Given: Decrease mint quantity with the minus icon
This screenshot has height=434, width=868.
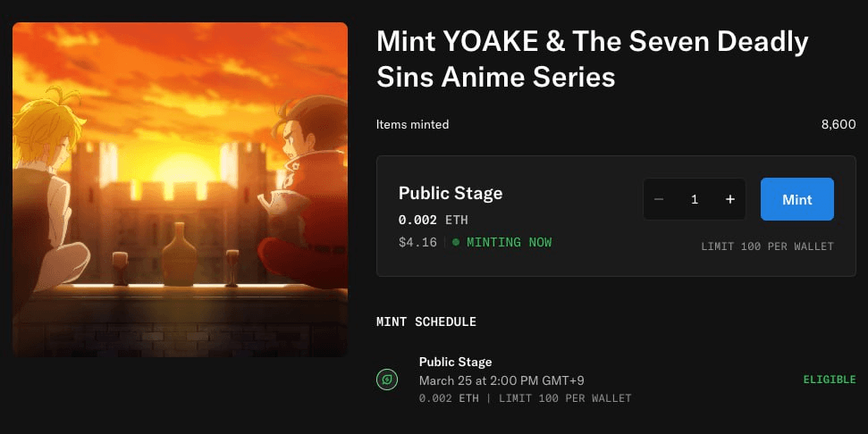Looking at the screenshot, I should click(659, 199).
